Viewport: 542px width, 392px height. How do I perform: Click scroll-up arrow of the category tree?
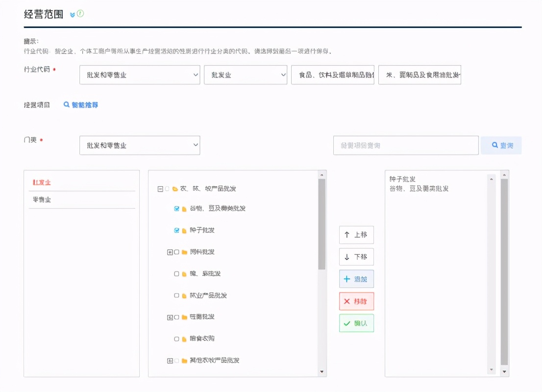pos(322,175)
